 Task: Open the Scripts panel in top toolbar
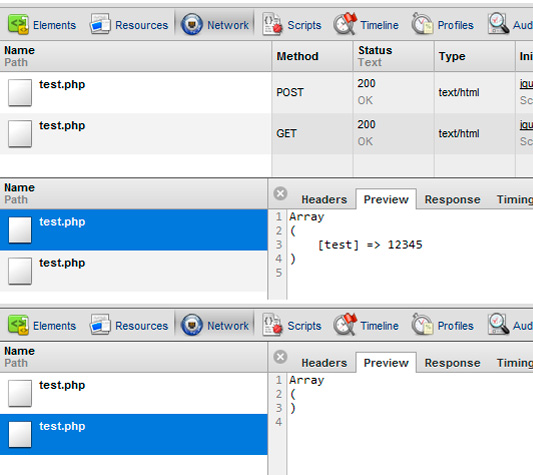click(x=292, y=25)
